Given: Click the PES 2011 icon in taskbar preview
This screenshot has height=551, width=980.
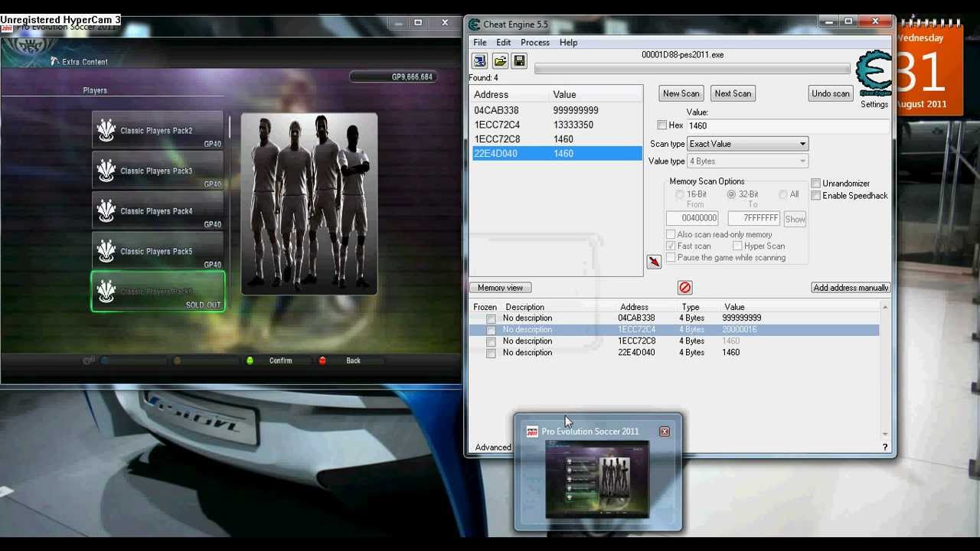Looking at the screenshot, I should coord(532,432).
